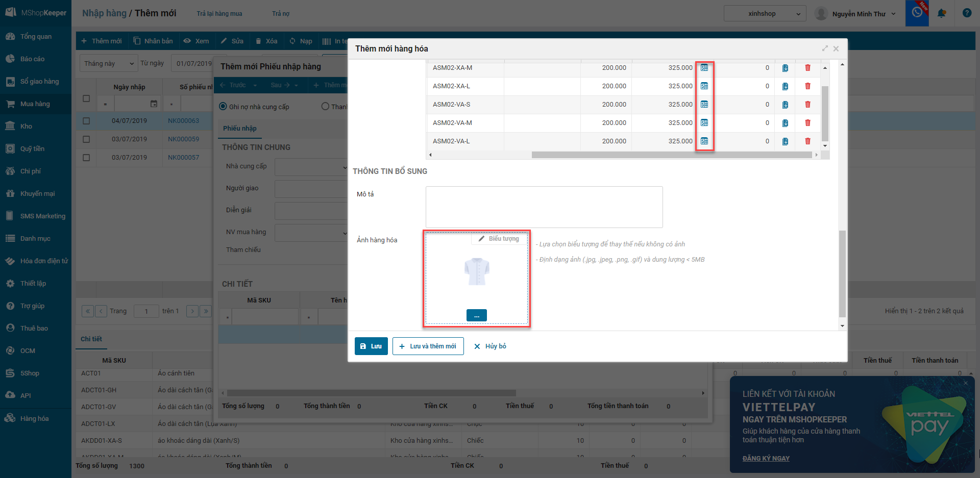Viewport: 980px width, 478px height.
Task: Switch to the Trả lại hàng mua tab
Action: click(219, 14)
